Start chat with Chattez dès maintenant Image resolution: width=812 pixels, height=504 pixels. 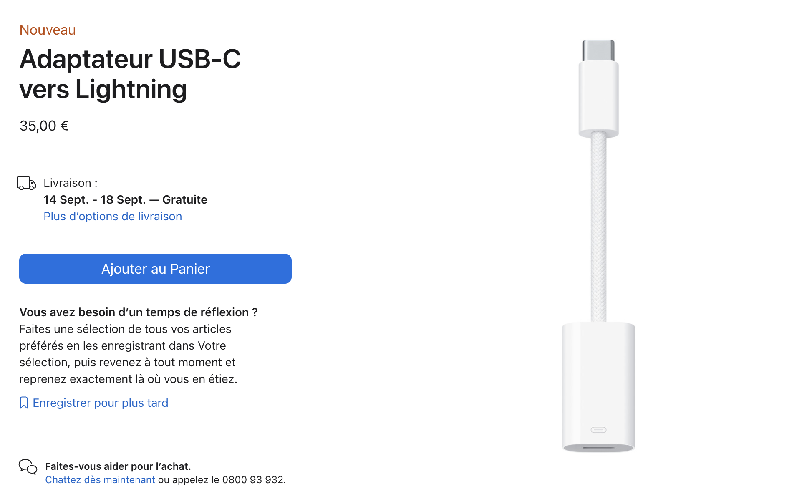[100, 480]
